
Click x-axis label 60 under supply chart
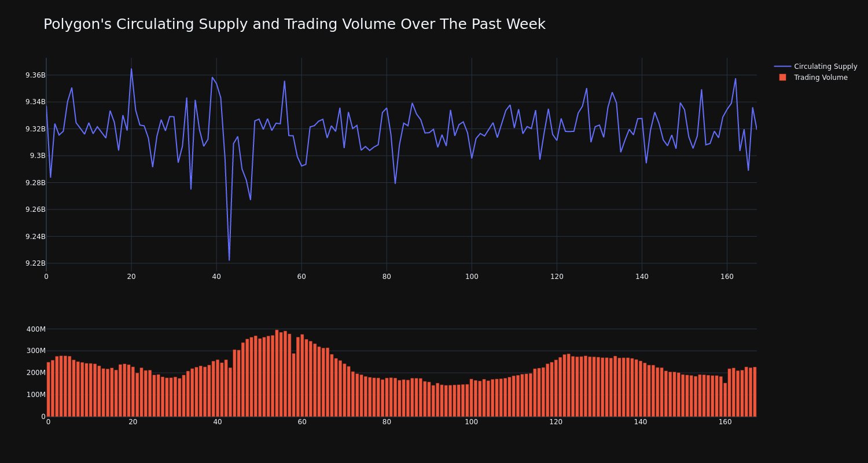[x=301, y=277]
